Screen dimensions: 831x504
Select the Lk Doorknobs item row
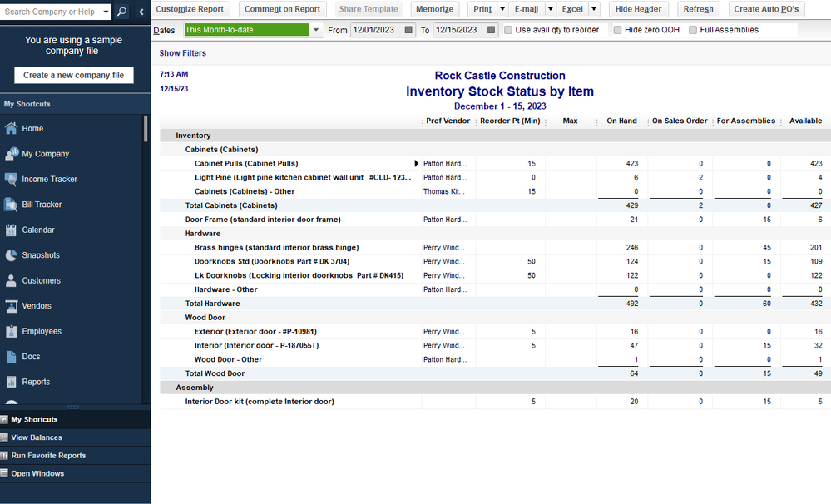[x=495, y=275]
